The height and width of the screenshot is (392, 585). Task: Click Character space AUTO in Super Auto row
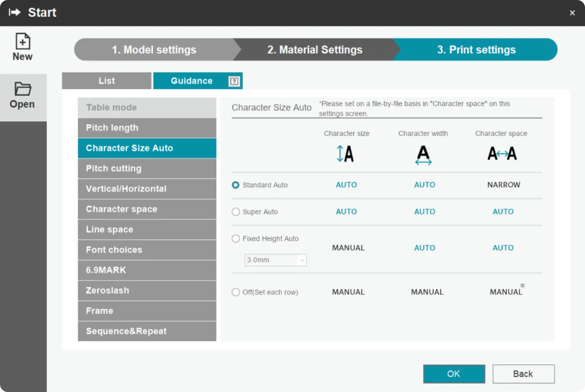coord(503,212)
